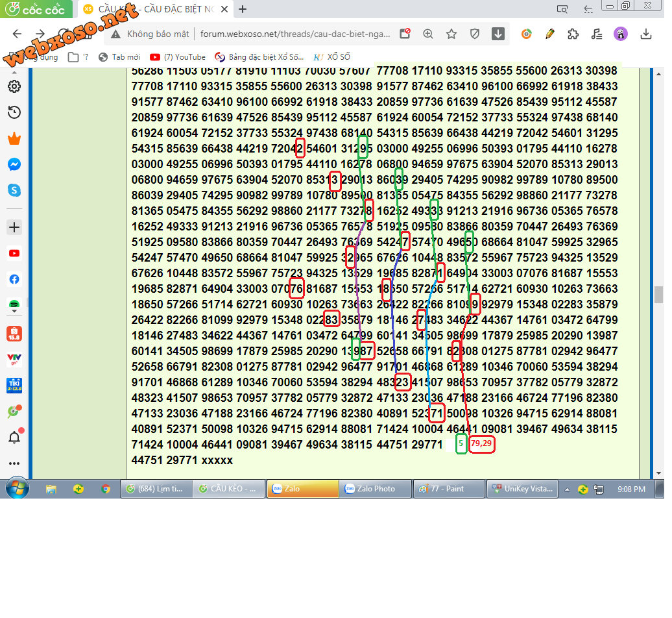Bookmark this page with star icon
This screenshot has height=618, width=672.
click(451, 34)
